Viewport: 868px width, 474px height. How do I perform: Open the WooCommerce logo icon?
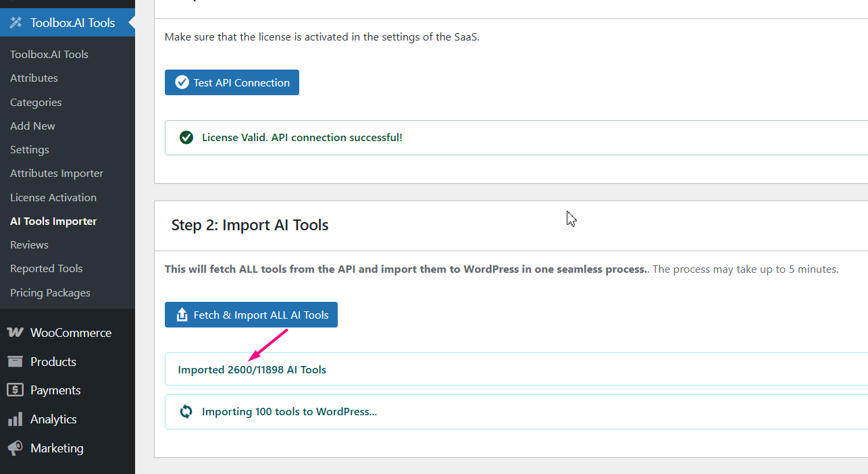tap(15, 333)
